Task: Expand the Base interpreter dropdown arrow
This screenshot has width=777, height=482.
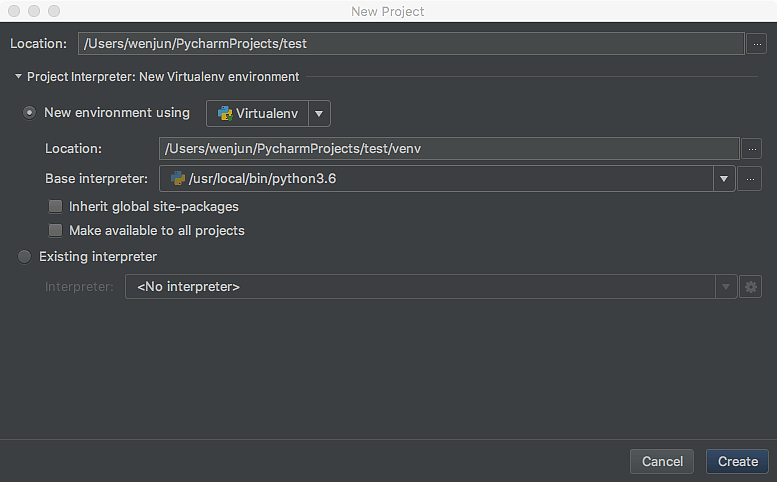Action: pos(724,179)
